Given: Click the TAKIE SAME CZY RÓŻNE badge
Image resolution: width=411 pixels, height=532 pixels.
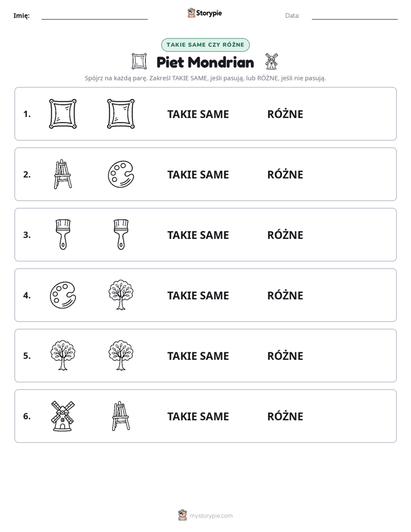Looking at the screenshot, I should (x=205, y=45).
